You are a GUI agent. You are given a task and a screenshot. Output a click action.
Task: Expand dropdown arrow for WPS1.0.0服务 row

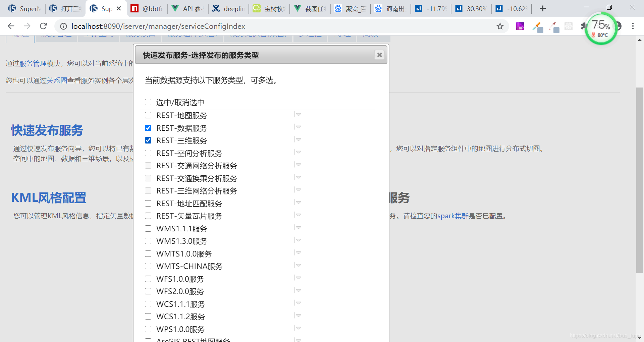tap(298, 328)
